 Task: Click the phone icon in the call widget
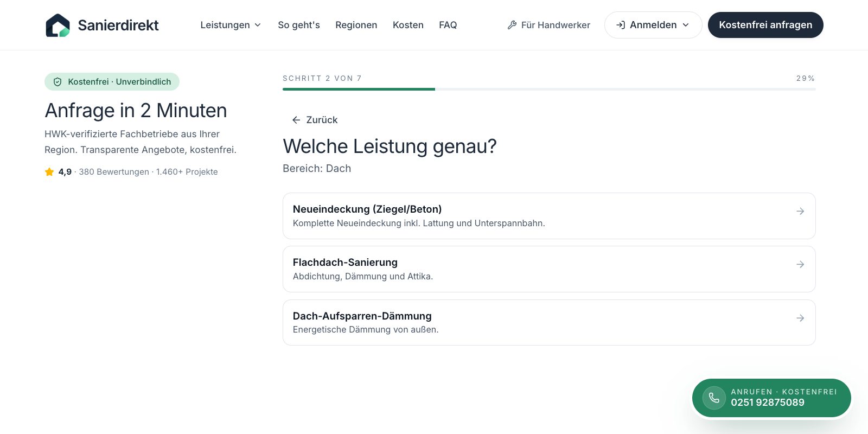tap(714, 398)
